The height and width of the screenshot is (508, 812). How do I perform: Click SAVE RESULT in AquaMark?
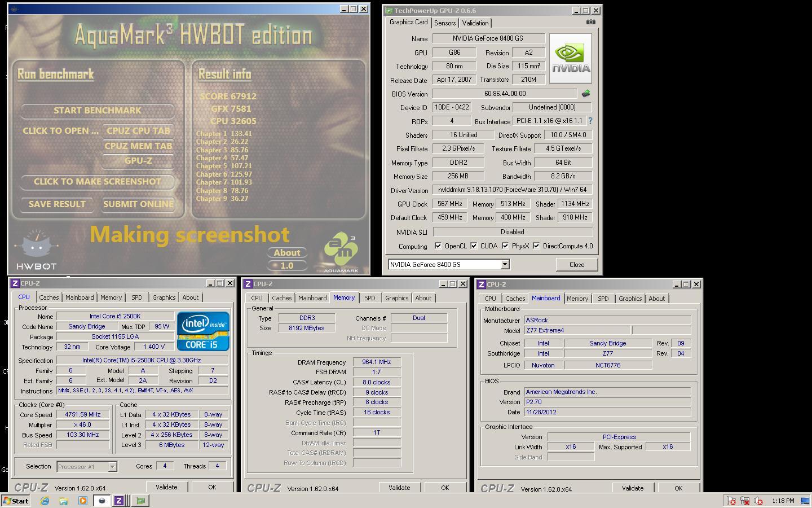tap(56, 204)
